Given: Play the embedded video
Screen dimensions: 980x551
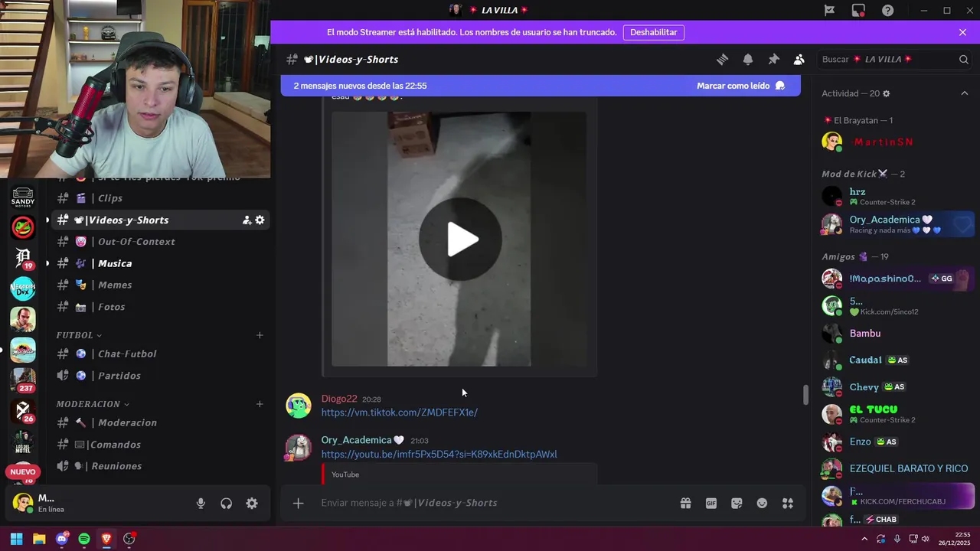Looking at the screenshot, I should (x=459, y=240).
